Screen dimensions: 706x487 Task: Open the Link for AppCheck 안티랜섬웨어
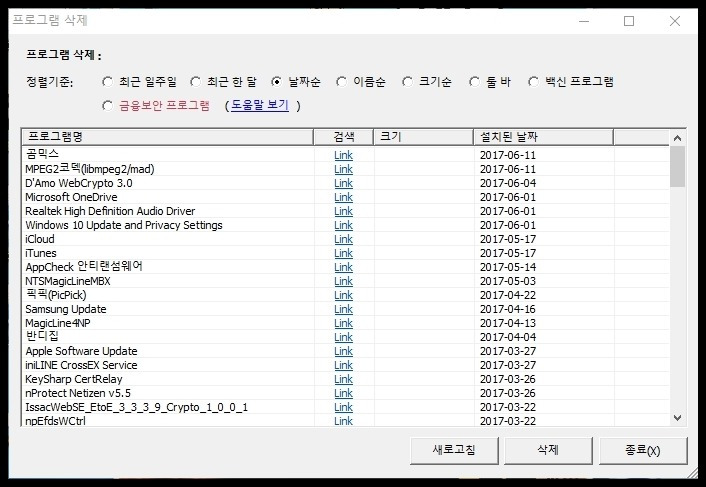point(343,267)
